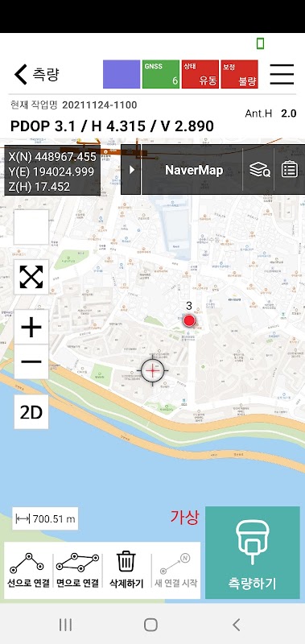Choose 선으로 연결 line connect tool

(x=29, y=570)
